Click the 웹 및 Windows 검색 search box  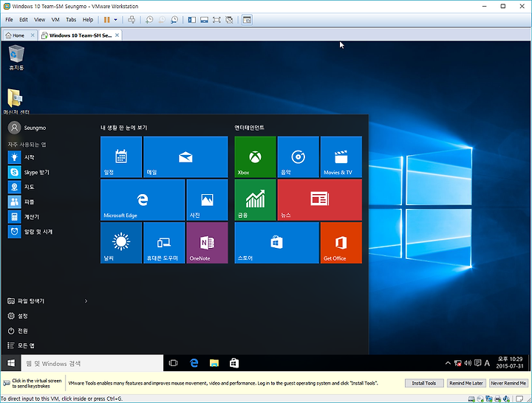pyautogui.click(x=92, y=363)
